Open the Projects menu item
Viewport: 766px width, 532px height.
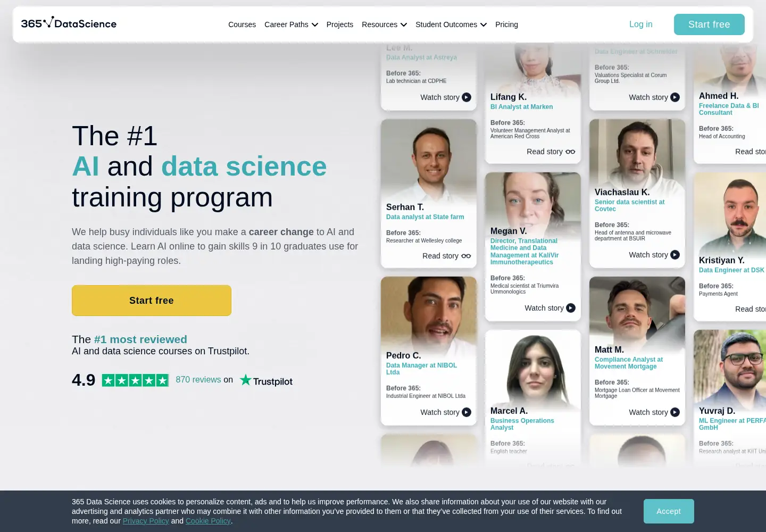coord(340,24)
